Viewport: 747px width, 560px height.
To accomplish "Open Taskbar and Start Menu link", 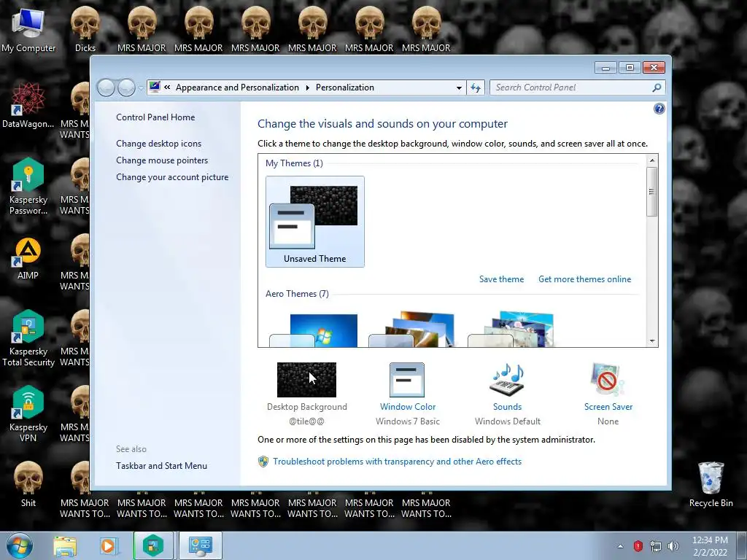I will (161, 466).
